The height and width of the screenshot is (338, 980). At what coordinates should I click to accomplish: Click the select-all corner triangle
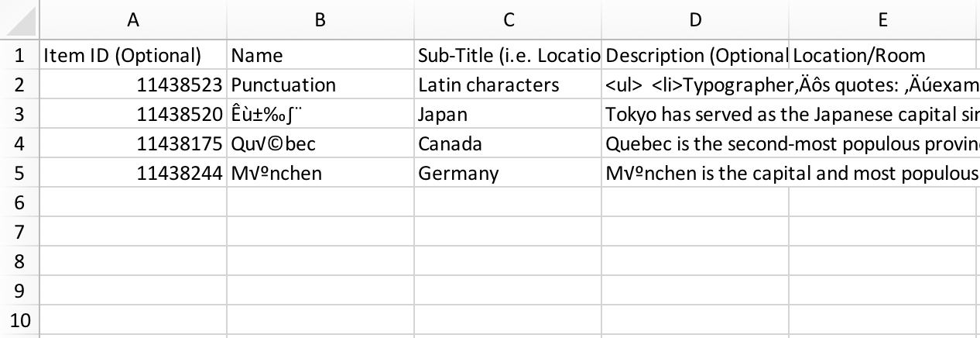click(x=20, y=21)
